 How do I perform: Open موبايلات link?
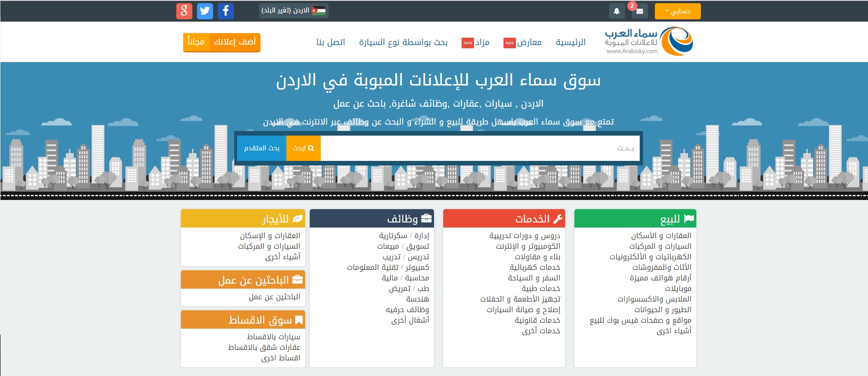pos(678,289)
